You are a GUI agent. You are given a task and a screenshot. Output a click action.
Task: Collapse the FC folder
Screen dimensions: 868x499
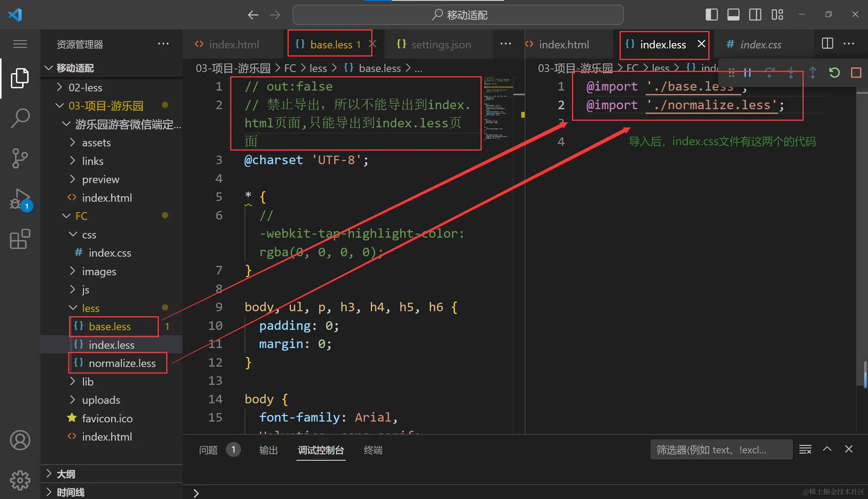pos(81,216)
